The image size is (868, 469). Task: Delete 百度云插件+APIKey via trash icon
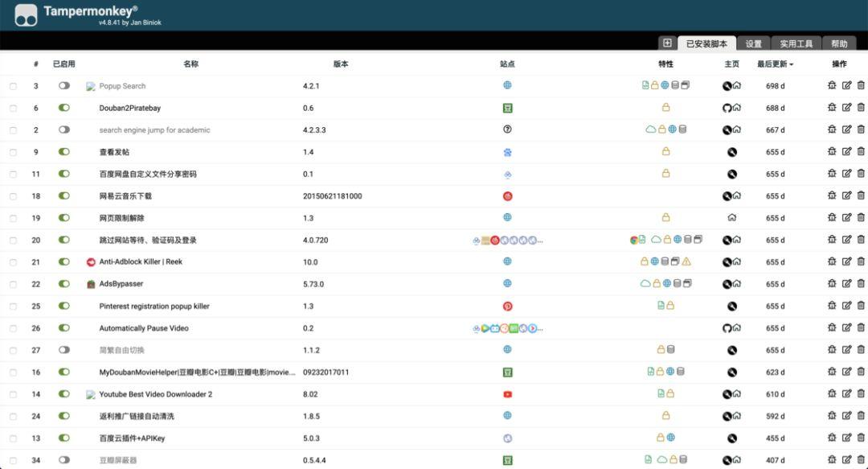[861, 438]
